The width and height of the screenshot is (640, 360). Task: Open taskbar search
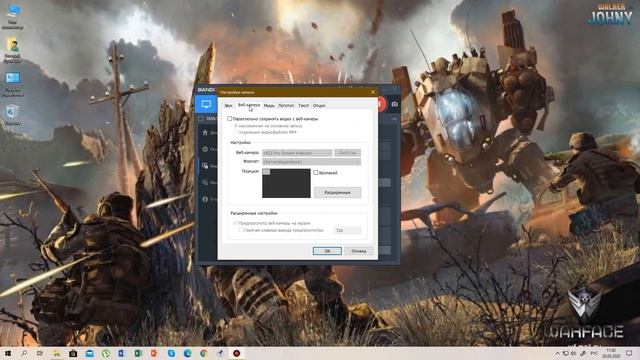click(24, 353)
